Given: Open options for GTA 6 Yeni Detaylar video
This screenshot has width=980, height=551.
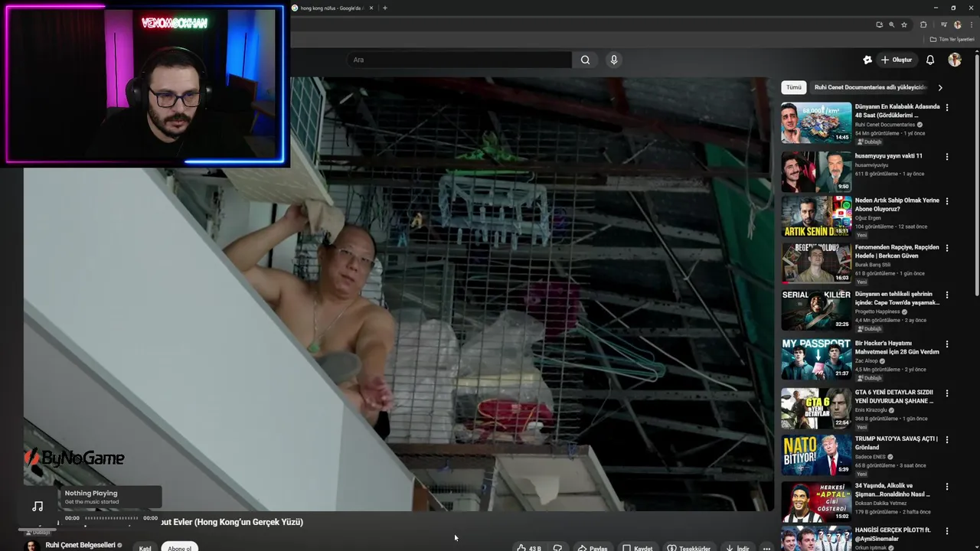Looking at the screenshot, I should click(947, 393).
